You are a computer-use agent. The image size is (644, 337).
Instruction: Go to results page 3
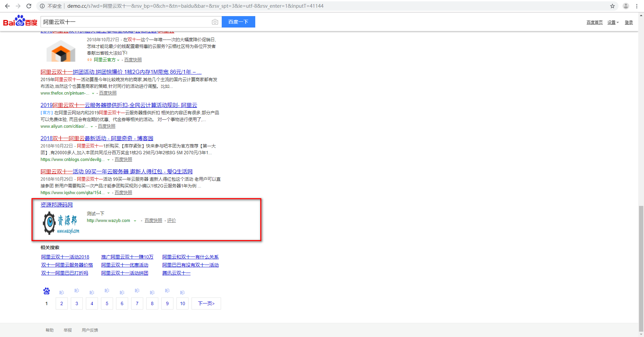pyautogui.click(x=77, y=303)
